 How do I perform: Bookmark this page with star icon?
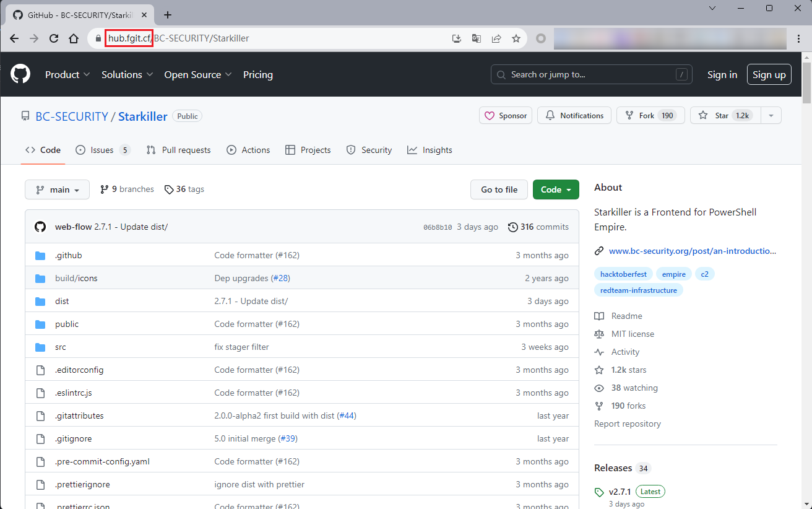point(516,38)
